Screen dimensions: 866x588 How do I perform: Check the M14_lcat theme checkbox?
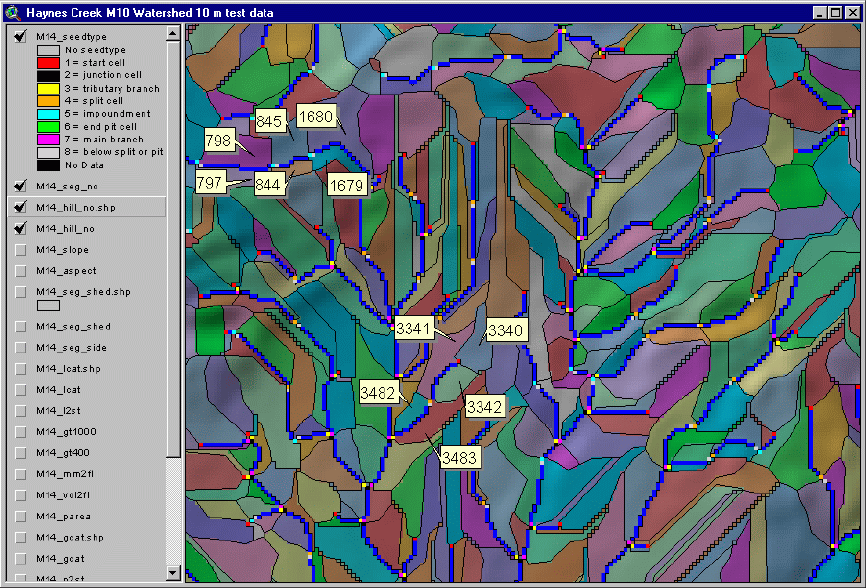[20, 389]
